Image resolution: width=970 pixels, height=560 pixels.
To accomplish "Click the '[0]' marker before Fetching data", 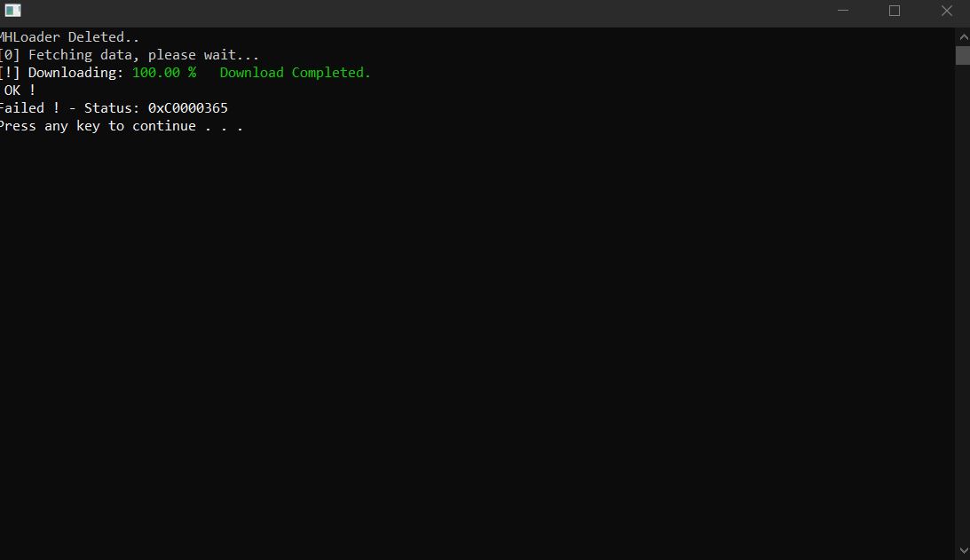I will click(10, 55).
